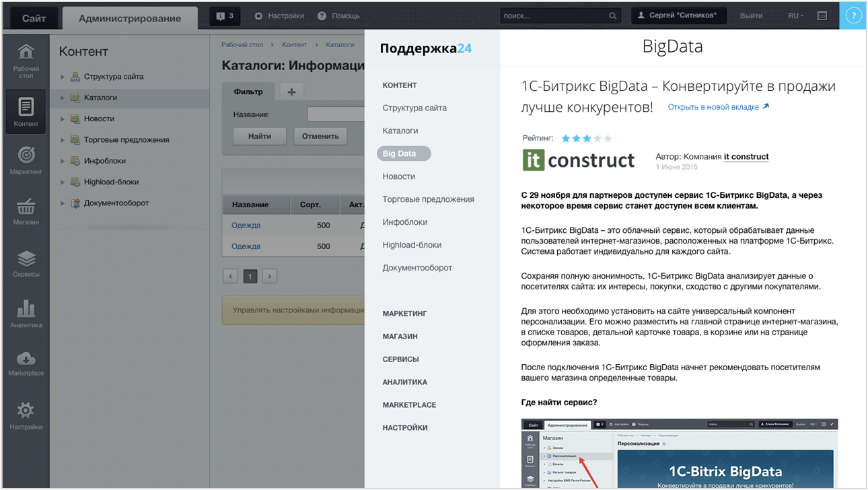This screenshot has width=868, height=490.
Task: Switch to the Администрирование tab
Action: (130, 18)
